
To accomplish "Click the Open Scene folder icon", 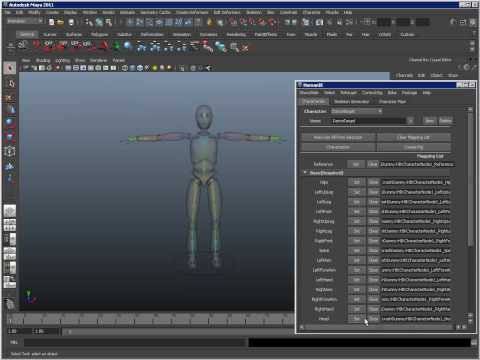I will pyautogui.click(x=61, y=22).
